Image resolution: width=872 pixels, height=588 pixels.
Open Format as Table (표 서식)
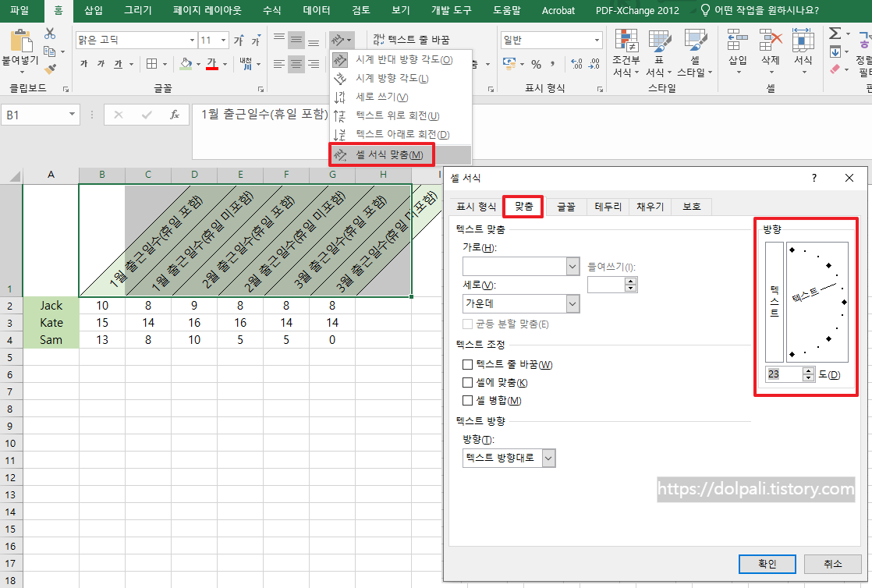[659, 53]
